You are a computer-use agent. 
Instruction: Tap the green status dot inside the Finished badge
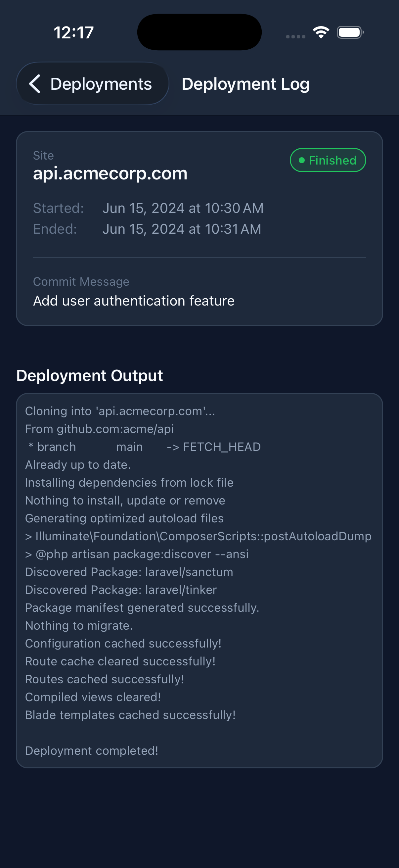pos(301,160)
